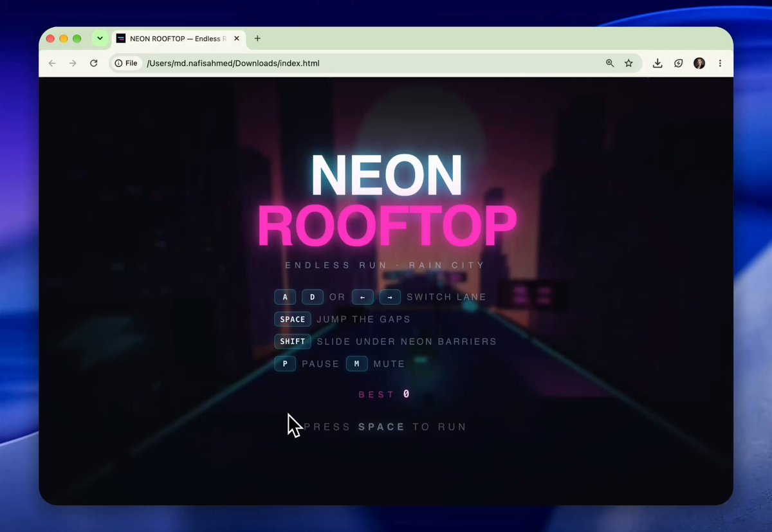
Task: Bookmark this page with the star icon
Action: (x=629, y=63)
